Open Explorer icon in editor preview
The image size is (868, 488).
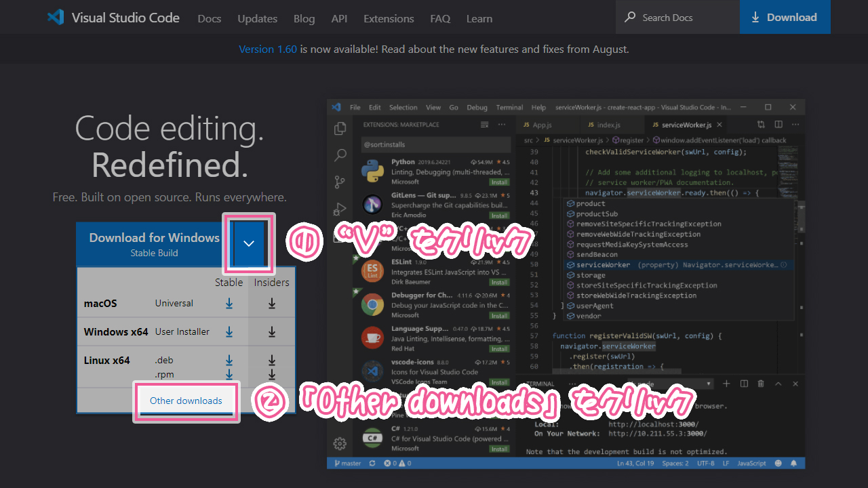coord(340,128)
